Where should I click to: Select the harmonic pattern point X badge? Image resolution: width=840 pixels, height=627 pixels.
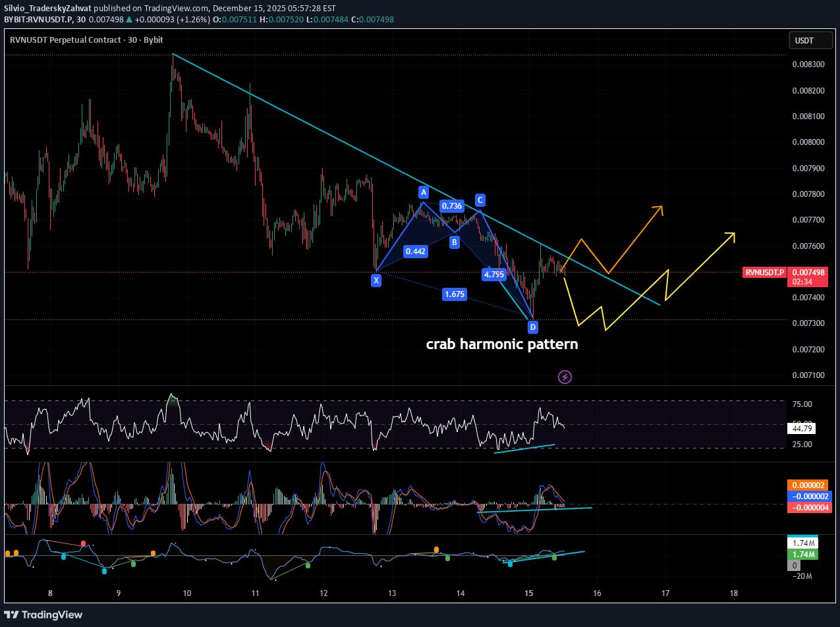[376, 280]
